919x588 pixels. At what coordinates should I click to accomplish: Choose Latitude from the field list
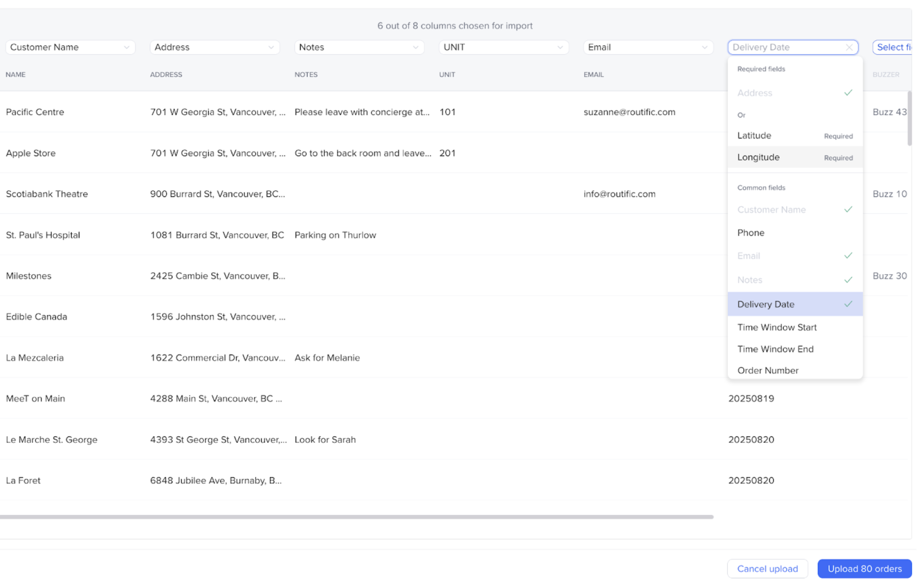(754, 136)
